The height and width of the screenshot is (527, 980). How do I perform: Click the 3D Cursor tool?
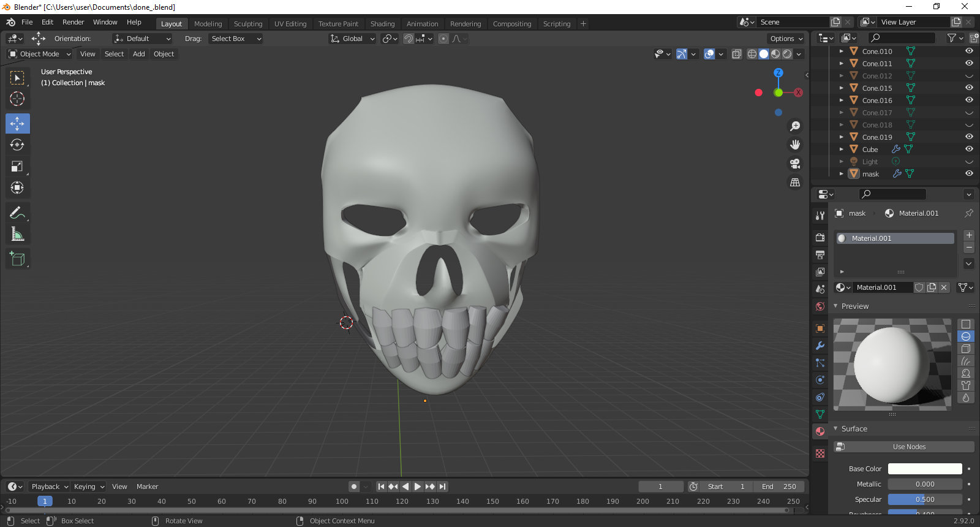pos(17,99)
